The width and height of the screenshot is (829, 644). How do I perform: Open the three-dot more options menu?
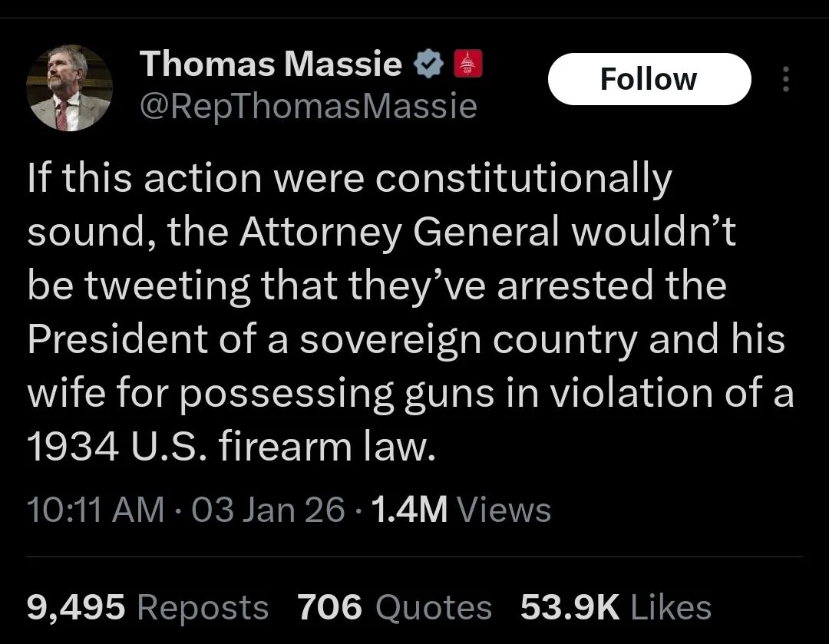tap(784, 79)
